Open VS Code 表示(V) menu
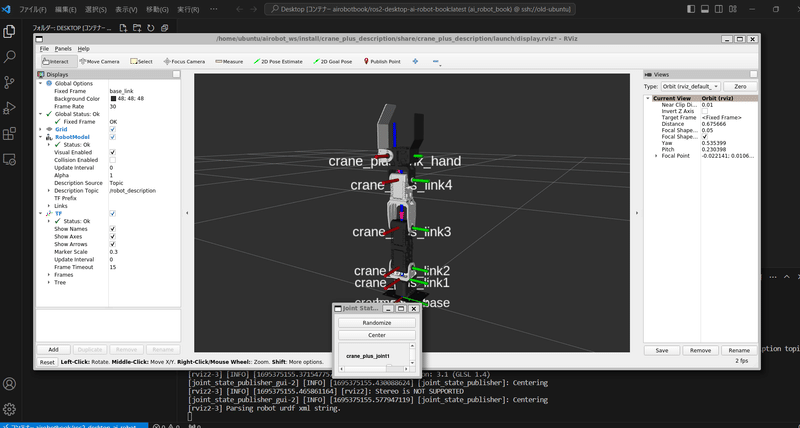 pos(126,9)
